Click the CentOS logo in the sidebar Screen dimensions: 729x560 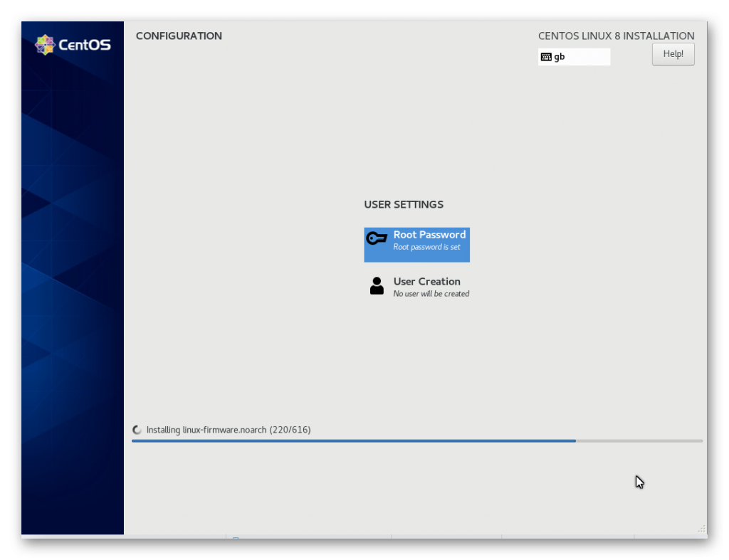(x=73, y=45)
